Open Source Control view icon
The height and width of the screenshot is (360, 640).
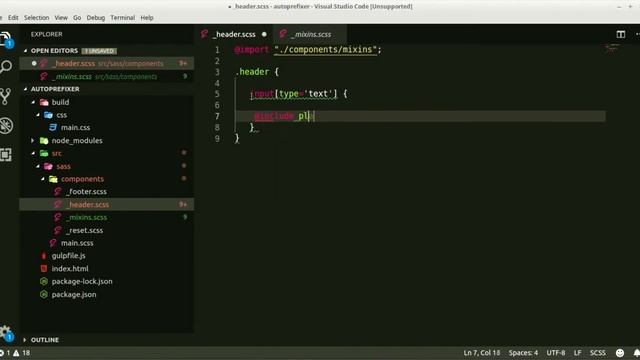tap(6, 96)
